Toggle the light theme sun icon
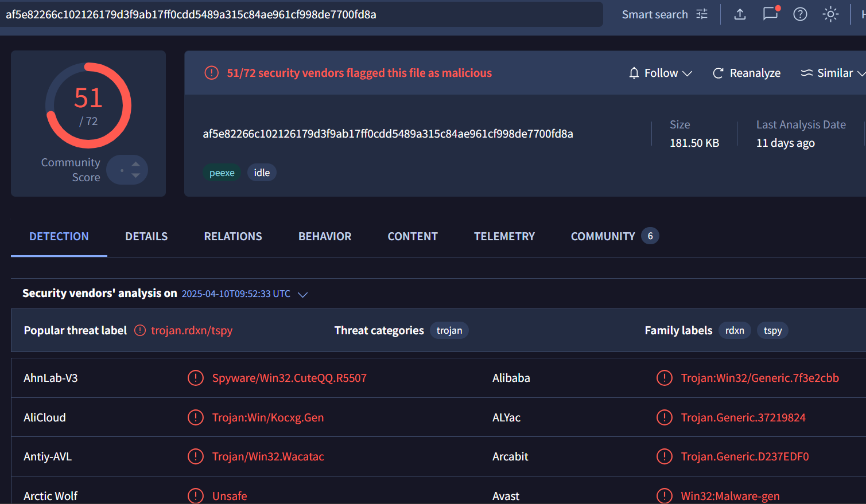The width and height of the screenshot is (866, 504). coord(830,14)
